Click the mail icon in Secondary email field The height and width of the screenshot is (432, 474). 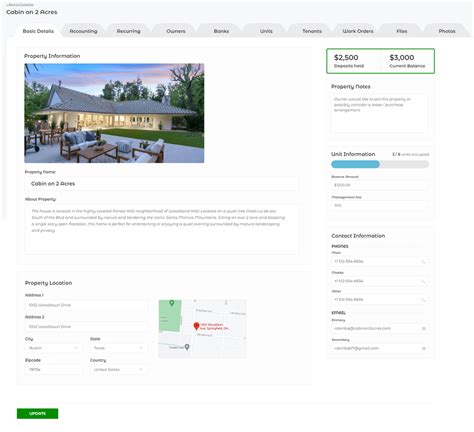click(x=424, y=348)
